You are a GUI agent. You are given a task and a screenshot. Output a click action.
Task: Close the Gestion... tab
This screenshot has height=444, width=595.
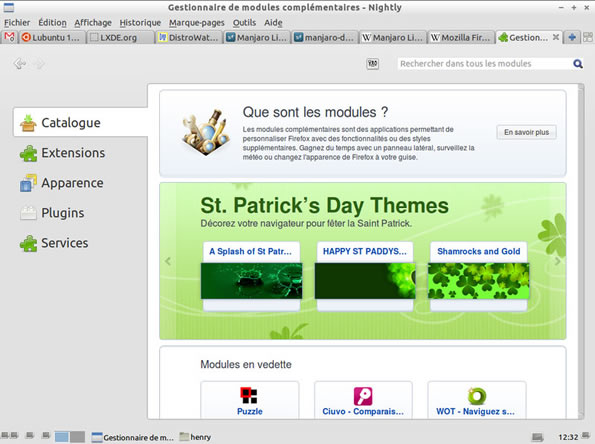click(556, 37)
